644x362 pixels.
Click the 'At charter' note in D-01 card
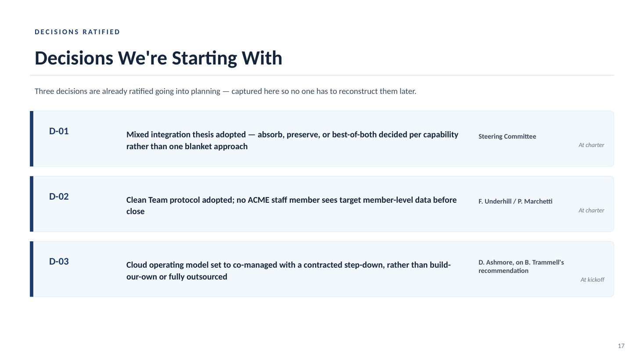point(591,145)
